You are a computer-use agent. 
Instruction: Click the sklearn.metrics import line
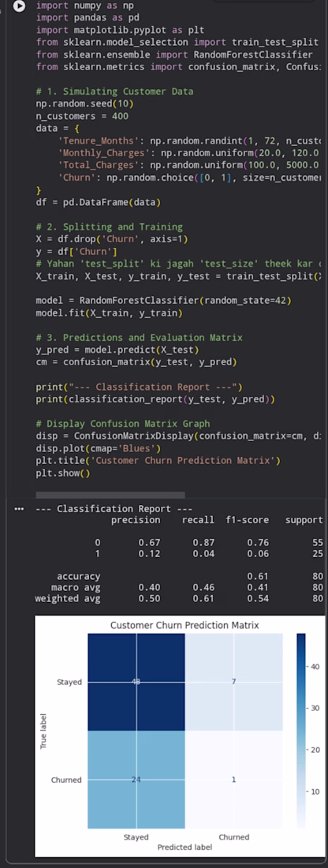(x=178, y=66)
